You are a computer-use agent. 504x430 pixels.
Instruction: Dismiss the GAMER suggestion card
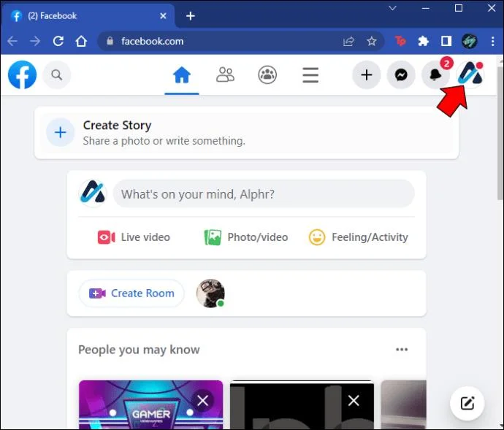[202, 401]
